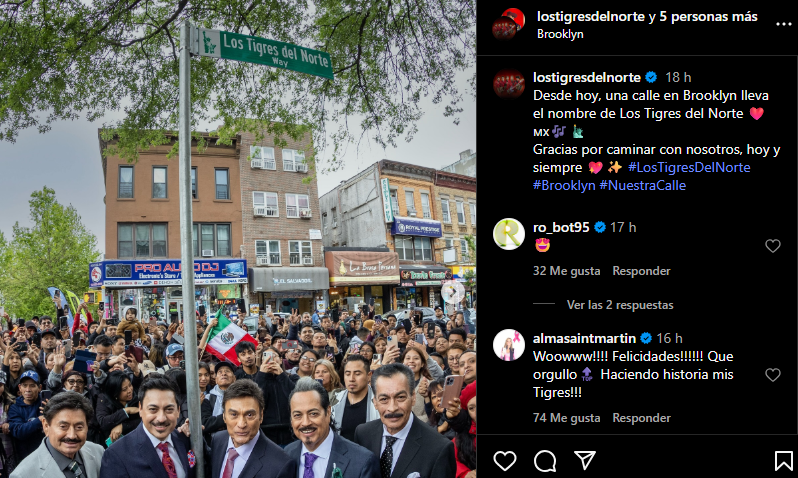This screenshot has width=798, height=478.
Task: Show the 5 personas más collaborators
Action: pos(708,16)
